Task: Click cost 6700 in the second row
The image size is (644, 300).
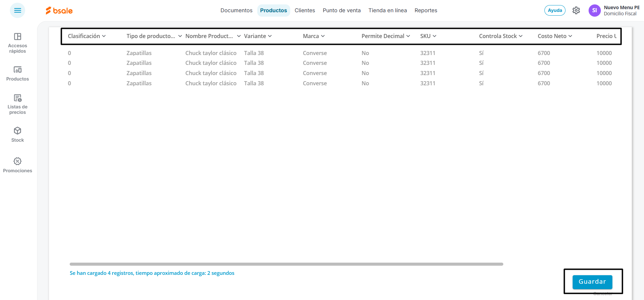Action: click(544, 63)
